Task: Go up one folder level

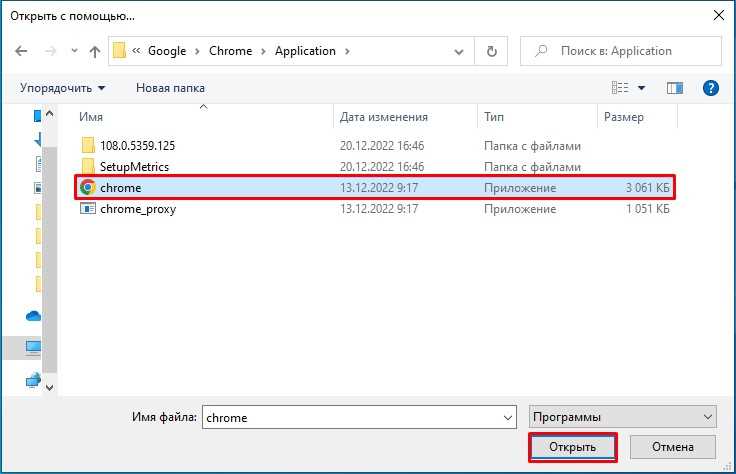Action: pyautogui.click(x=95, y=51)
